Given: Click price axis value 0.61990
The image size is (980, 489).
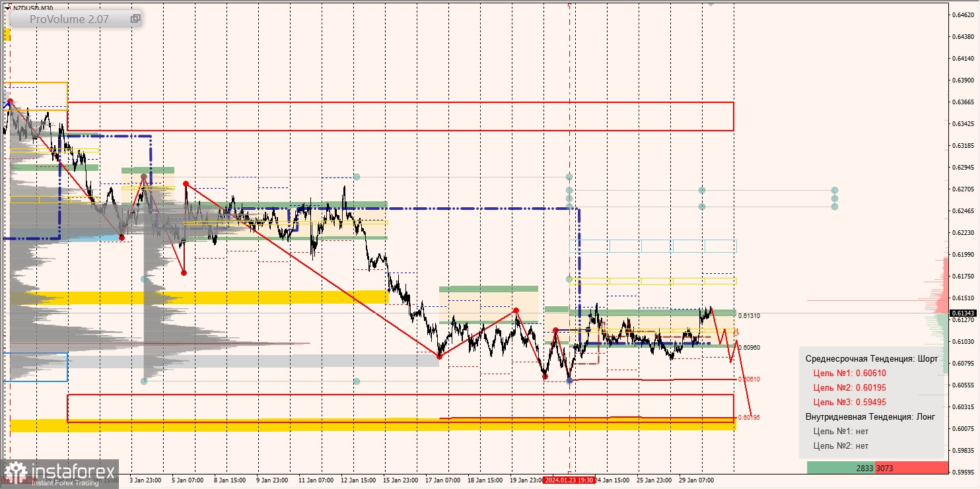Looking at the screenshot, I should pos(962,254).
